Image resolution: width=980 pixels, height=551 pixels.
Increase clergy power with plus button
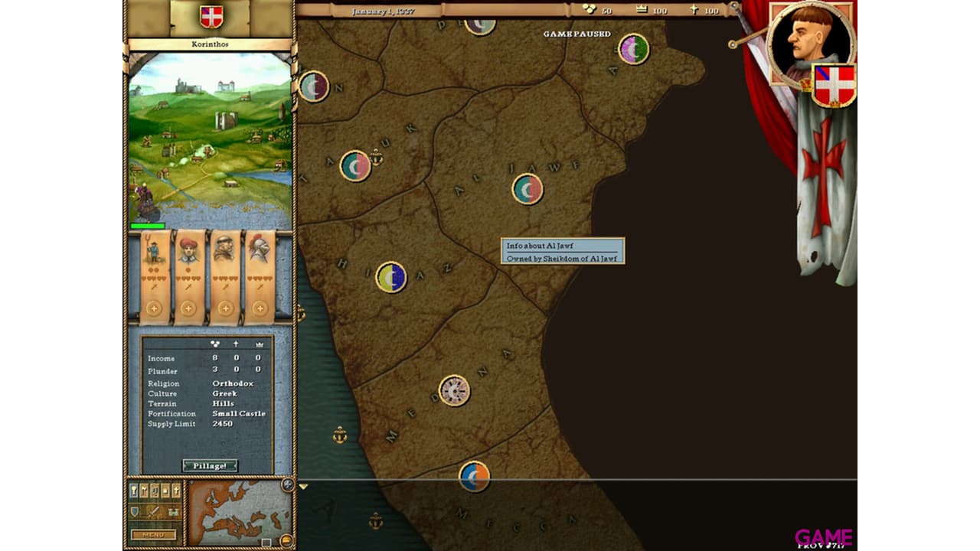click(225, 308)
